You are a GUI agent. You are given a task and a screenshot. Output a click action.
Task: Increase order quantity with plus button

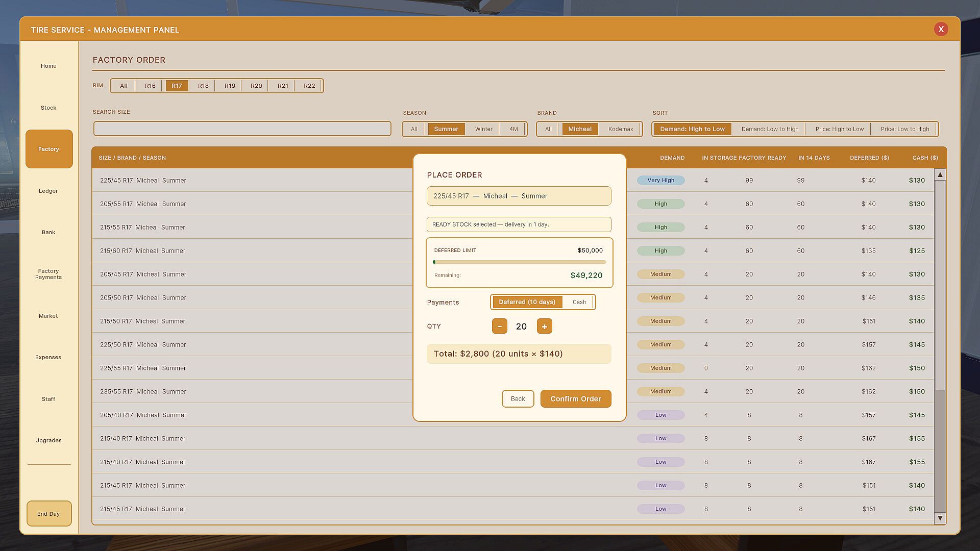pos(544,327)
